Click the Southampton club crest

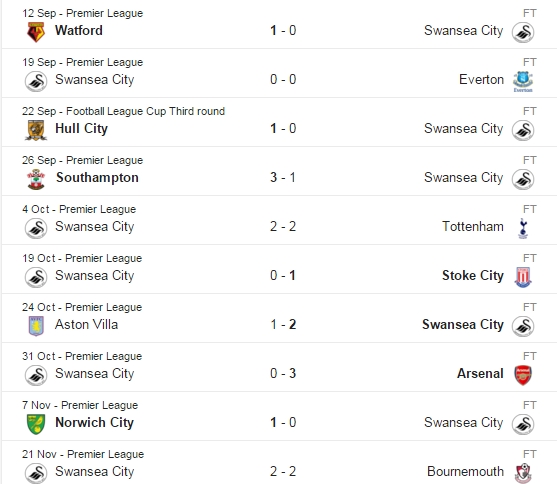click(x=36, y=179)
